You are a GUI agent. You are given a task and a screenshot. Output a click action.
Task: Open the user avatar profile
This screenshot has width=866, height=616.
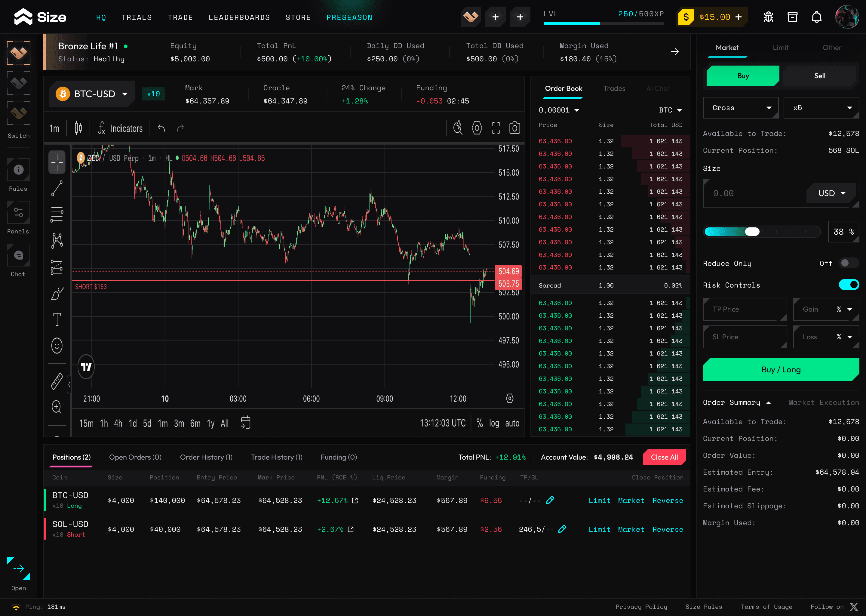pyautogui.click(x=847, y=17)
